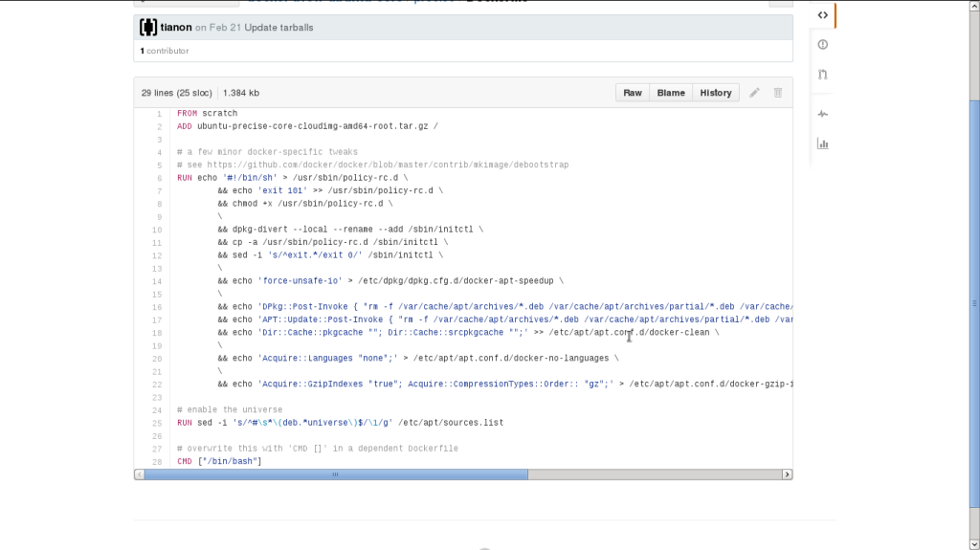Viewport: 980px width, 550px height.
Task: Go to Pull Requests via the sidebar icon
Action: pos(822,74)
